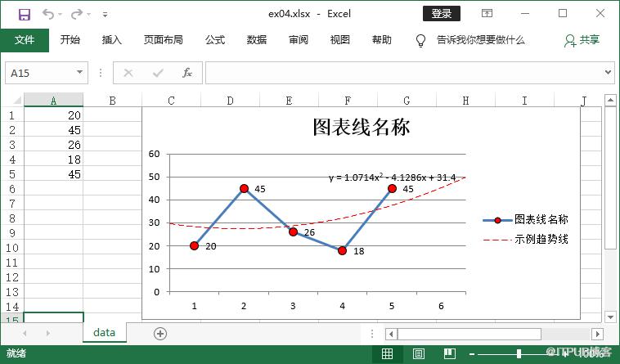Screen dimensions: 620x364
Task: Click legend entry 示例趋势线
Action: click(525, 239)
